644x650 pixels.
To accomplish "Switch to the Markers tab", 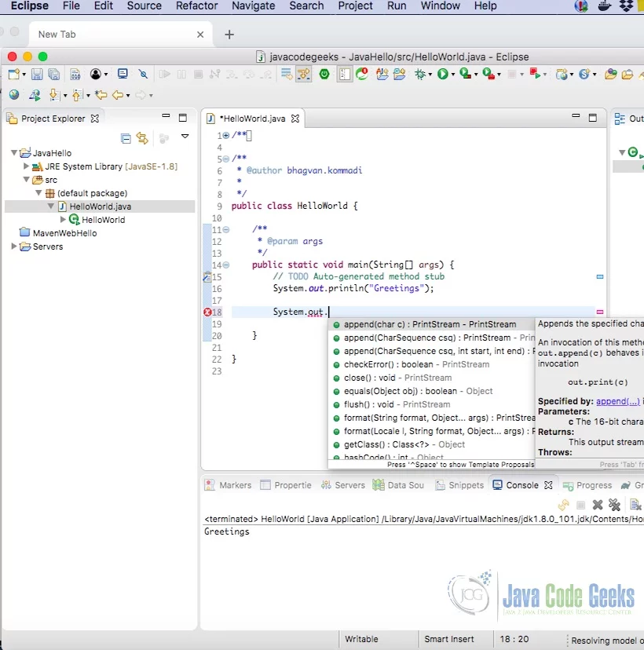I will coord(229,485).
